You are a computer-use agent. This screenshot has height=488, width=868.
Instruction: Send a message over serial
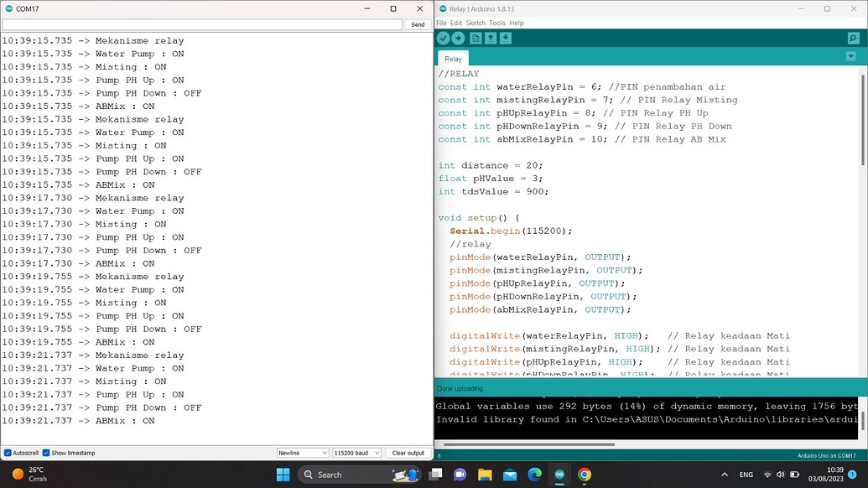[417, 23]
